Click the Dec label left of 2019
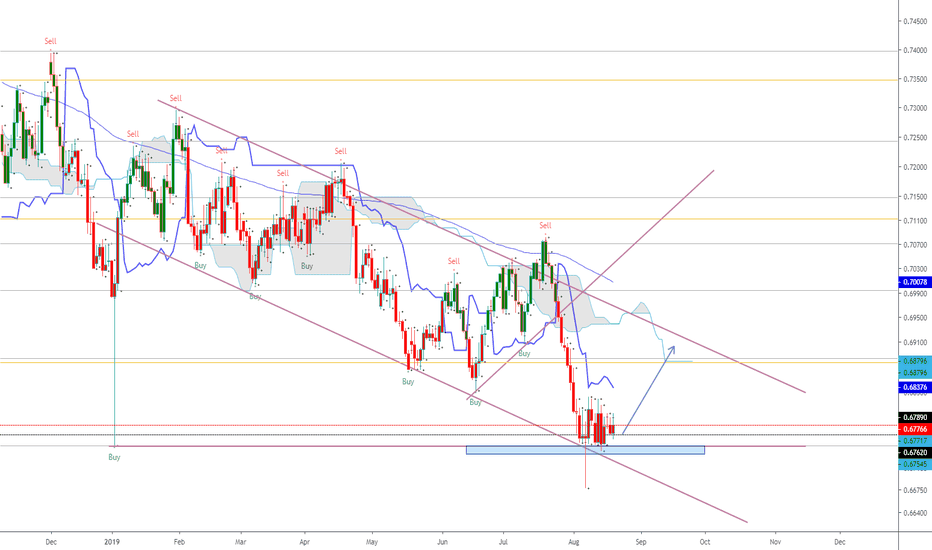The height and width of the screenshot is (550, 932). 51,542
